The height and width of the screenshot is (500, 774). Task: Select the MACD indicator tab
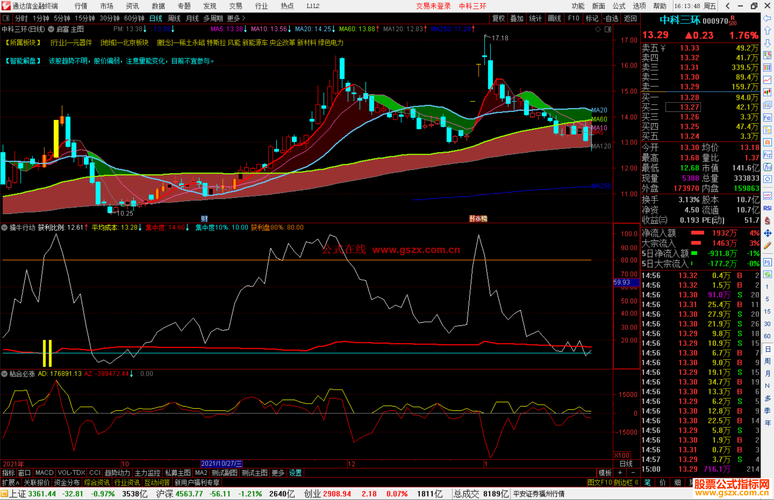[x=44, y=473]
